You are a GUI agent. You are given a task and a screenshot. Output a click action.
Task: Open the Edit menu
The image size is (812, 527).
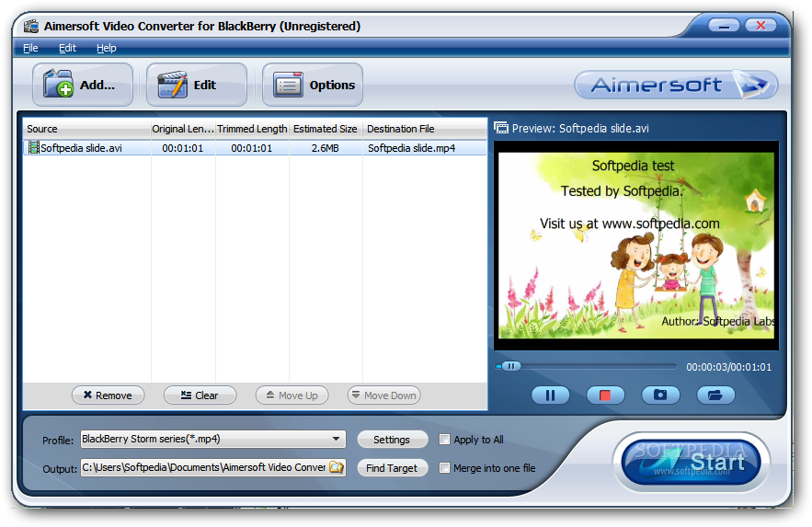(x=67, y=48)
